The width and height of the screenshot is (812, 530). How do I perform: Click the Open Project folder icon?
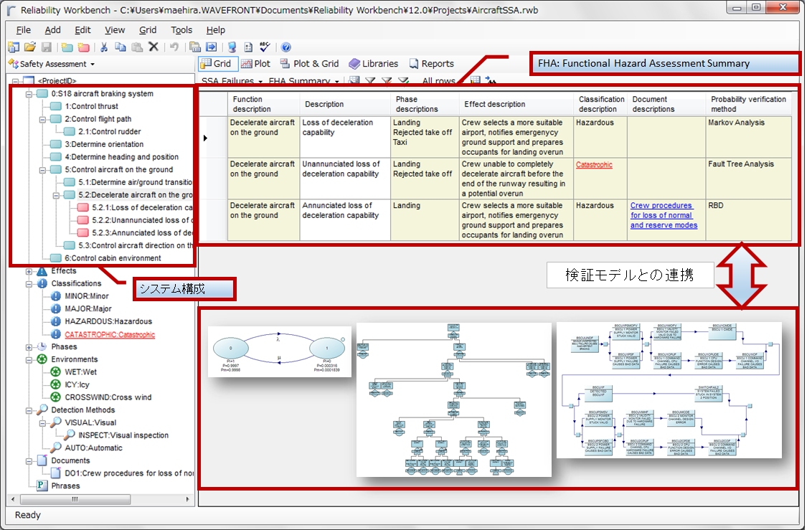[x=30, y=47]
